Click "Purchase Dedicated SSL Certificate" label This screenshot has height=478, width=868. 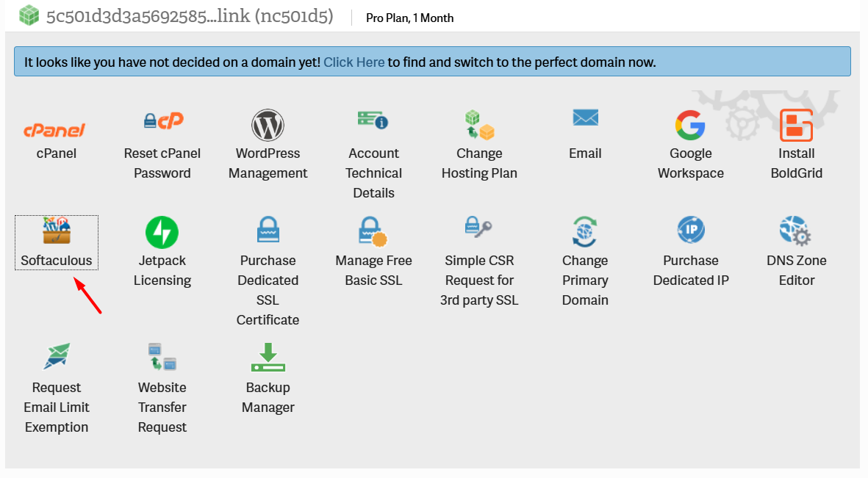tap(268, 290)
